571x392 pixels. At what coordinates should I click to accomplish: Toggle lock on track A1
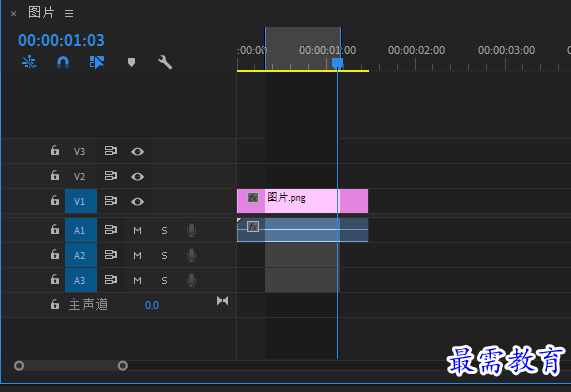tap(55, 229)
